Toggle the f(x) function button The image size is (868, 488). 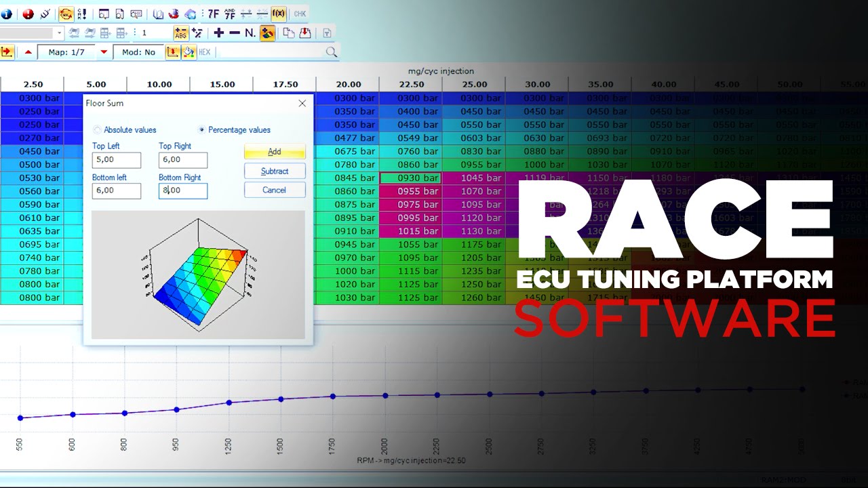[278, 14]
